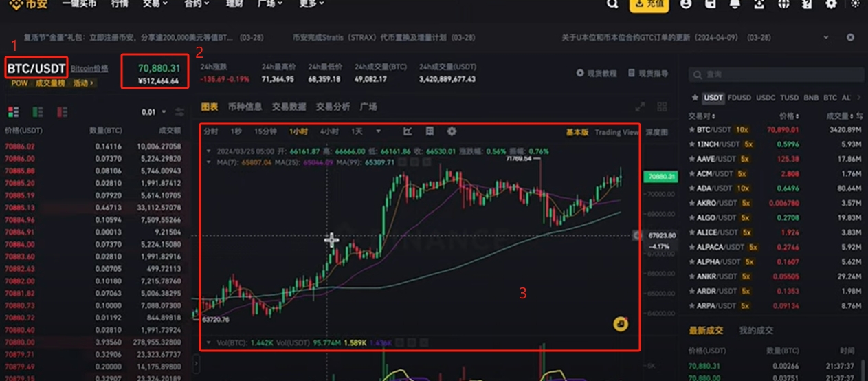Open the 现货指导 guide link
868x381 pixels.
647,73
